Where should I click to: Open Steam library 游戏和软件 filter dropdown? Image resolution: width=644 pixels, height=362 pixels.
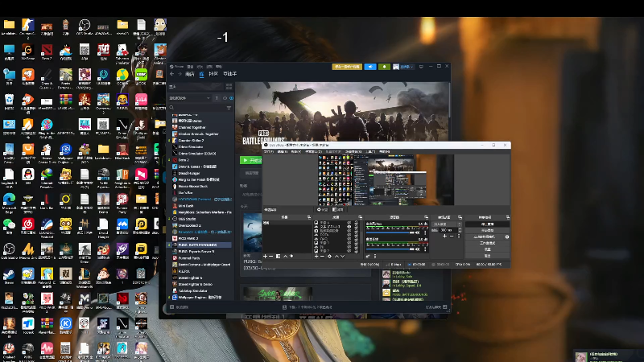189,98
